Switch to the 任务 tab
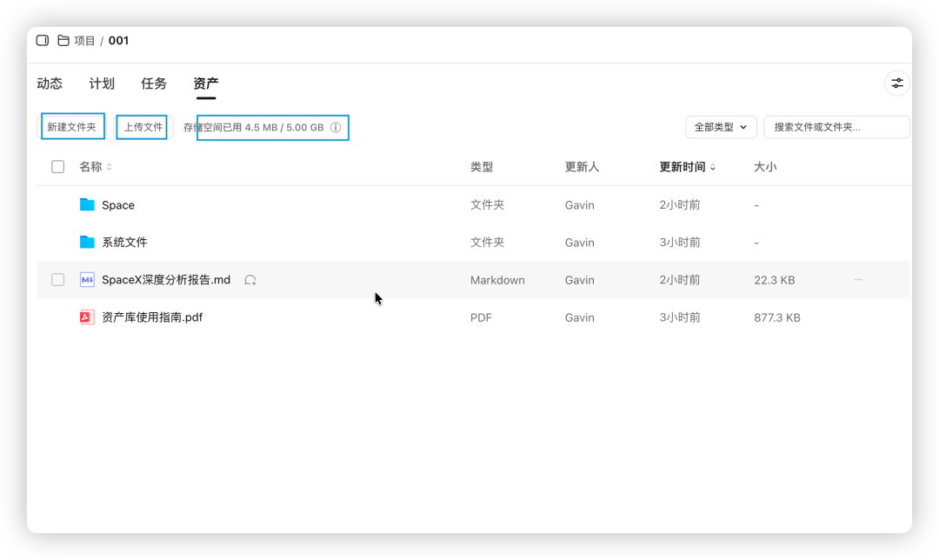 click(x=153, y=83)
